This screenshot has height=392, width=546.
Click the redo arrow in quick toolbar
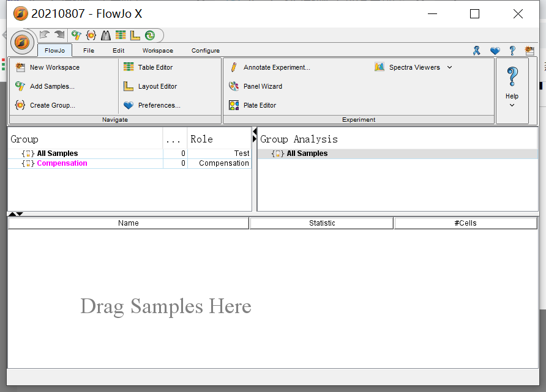tap(59, 35)
